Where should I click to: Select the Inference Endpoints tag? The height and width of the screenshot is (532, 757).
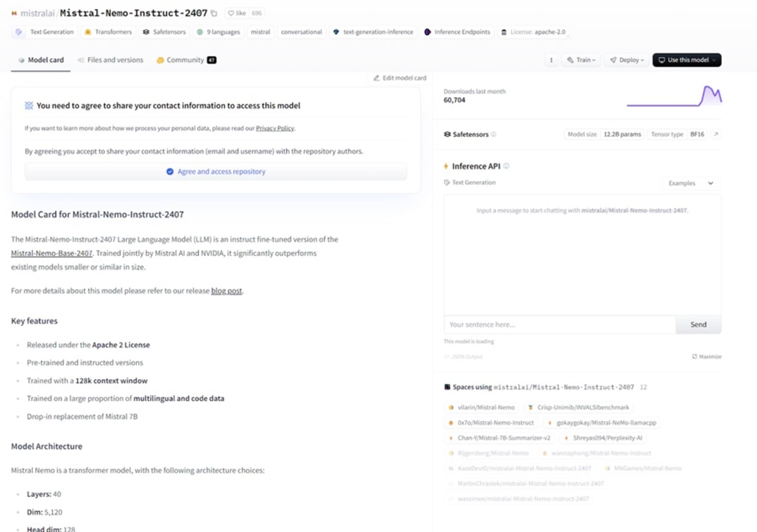457,32
